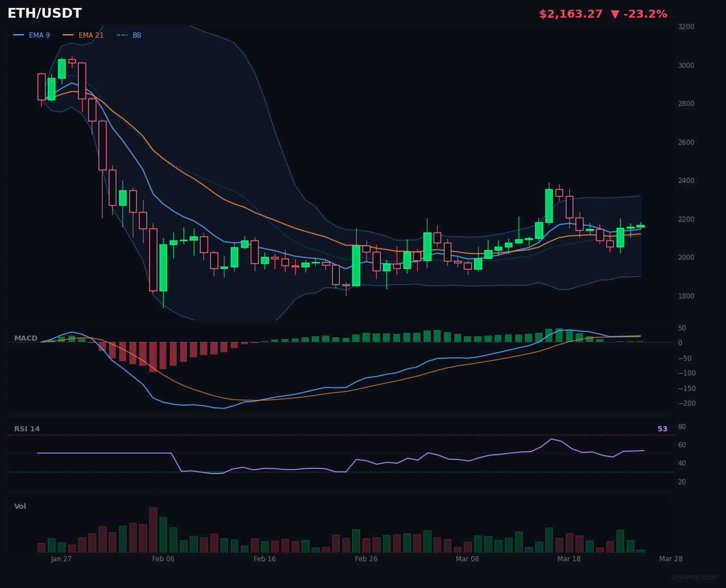Toggle the BB Bollinger Bands legend entry
Image resolution: width=726 pixels, height=588 pixels.
(x=137, y=35)
